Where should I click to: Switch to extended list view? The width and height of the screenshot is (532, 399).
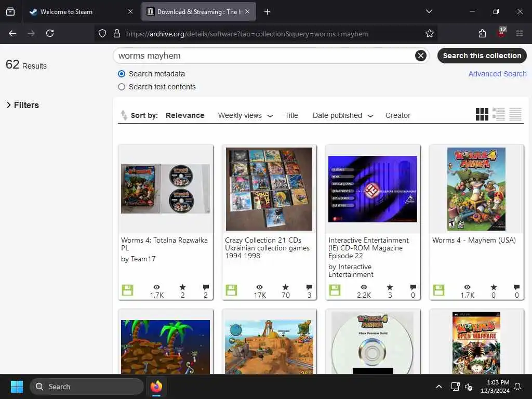(x=498, y=114)
